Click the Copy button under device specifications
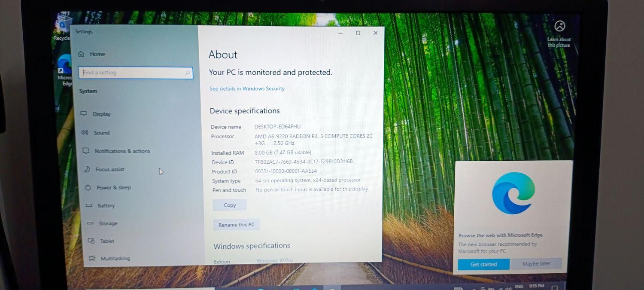The image size is (644, 290). coord(230,205)
